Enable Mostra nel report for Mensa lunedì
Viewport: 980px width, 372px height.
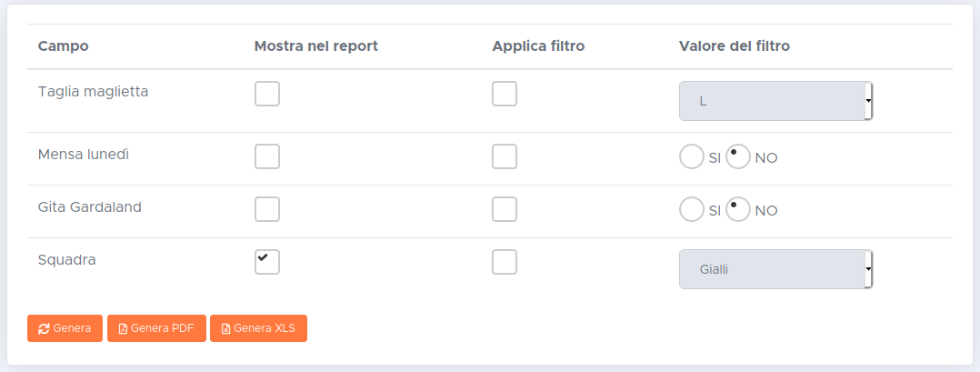pyautogui.click(x=267, y=156)
